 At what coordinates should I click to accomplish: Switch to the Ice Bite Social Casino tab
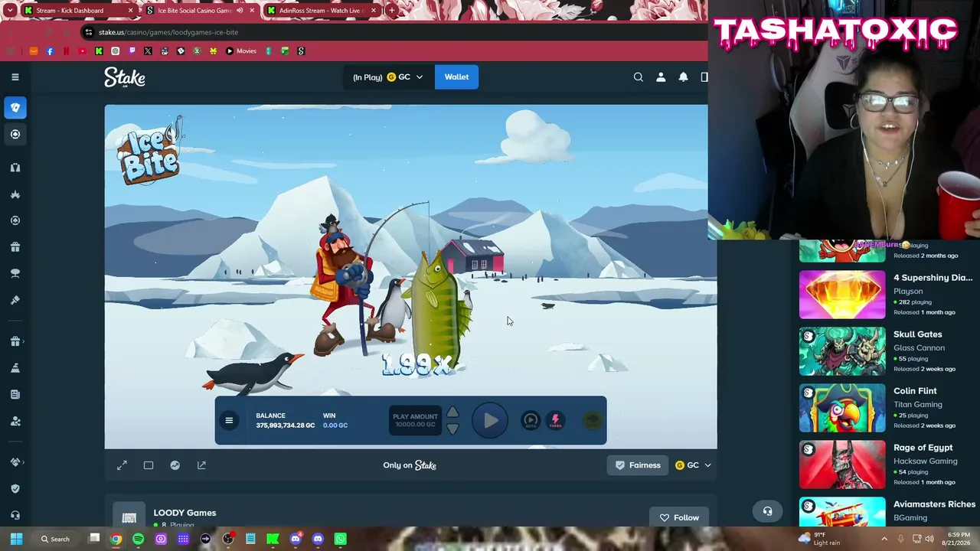point(201,11)
